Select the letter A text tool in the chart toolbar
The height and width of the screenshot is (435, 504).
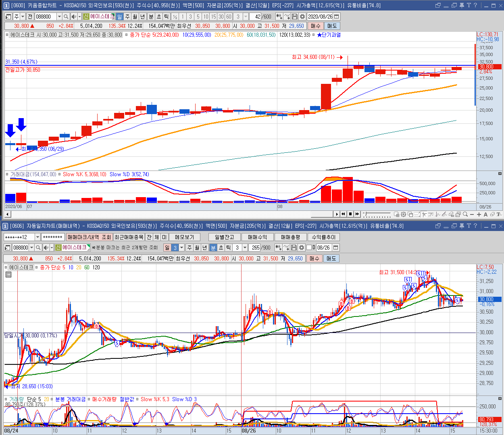pyautogui.click(x=485, y=214)
